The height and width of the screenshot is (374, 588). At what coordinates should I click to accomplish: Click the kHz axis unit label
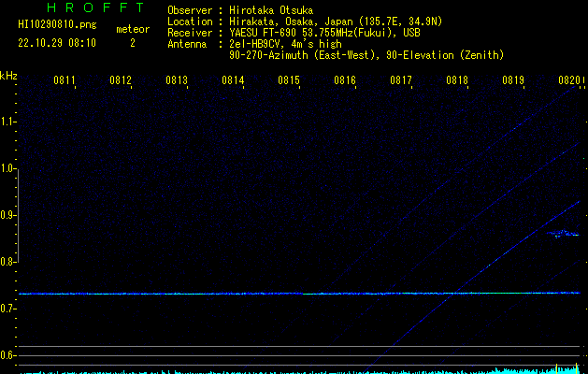point(8,76)
